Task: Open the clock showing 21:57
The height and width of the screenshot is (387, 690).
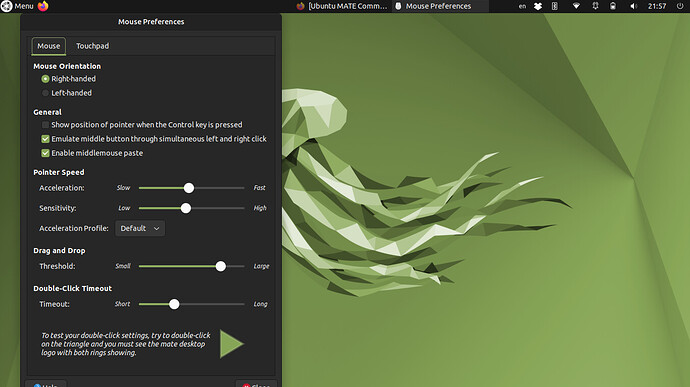Action: (657, 6)
